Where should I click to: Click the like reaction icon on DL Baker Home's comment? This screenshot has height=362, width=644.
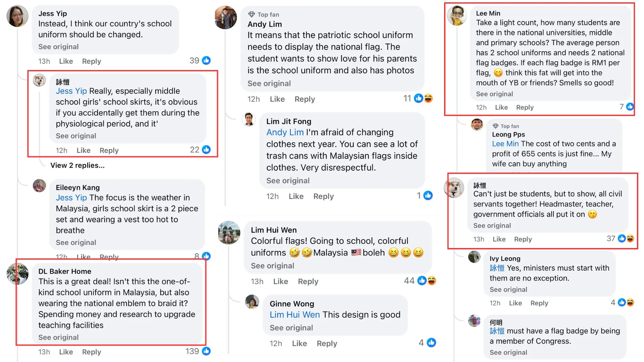[x=206, y=351]
